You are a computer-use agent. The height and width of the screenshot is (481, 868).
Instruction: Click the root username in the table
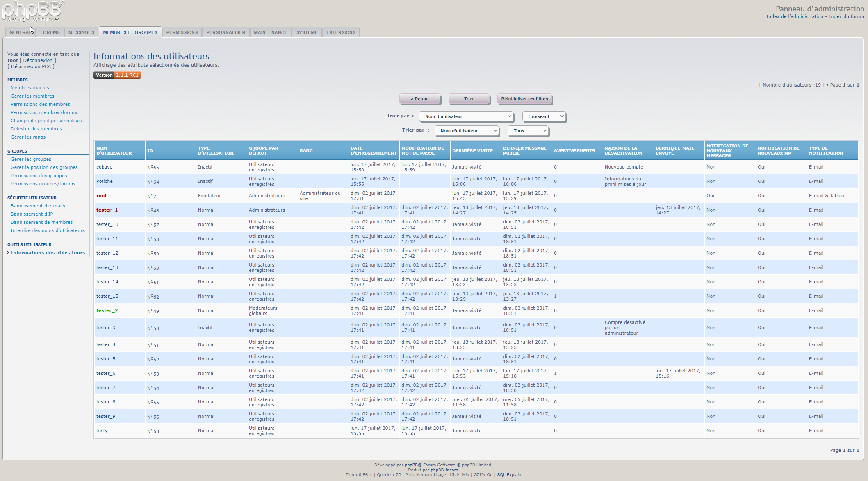click(102, 196)
